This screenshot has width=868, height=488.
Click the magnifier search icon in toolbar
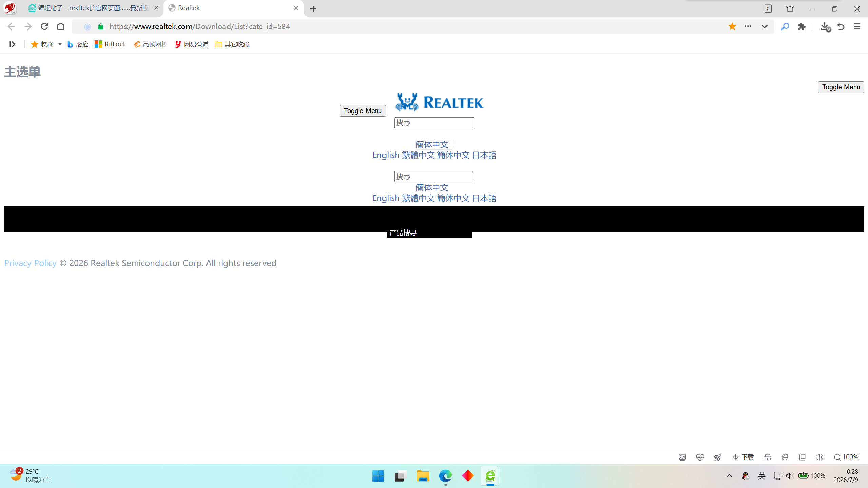click(x=785, y=26)
